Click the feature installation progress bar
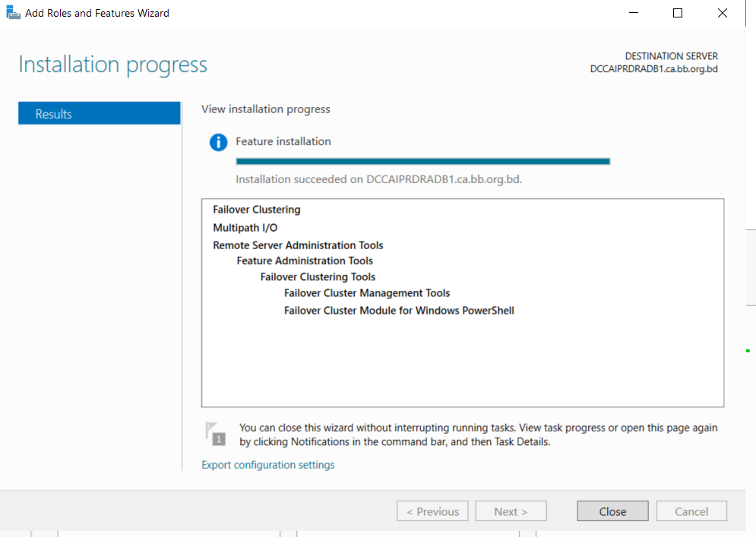This screenshot has width=756, height=537. (423, 162)
